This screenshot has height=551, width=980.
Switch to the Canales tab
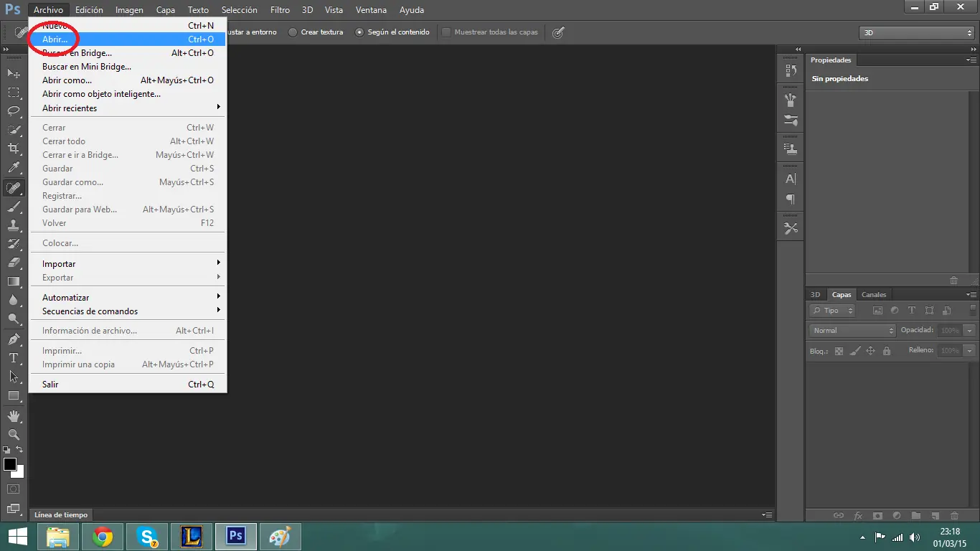tap(874, 295)
